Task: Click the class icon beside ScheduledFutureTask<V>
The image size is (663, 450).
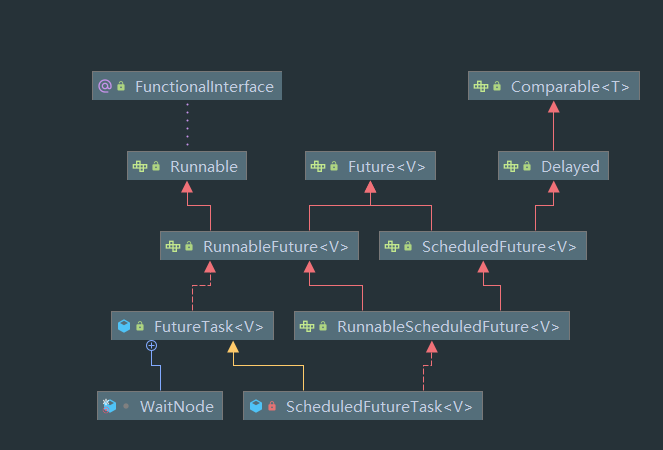Action: [x=256, y=406]
